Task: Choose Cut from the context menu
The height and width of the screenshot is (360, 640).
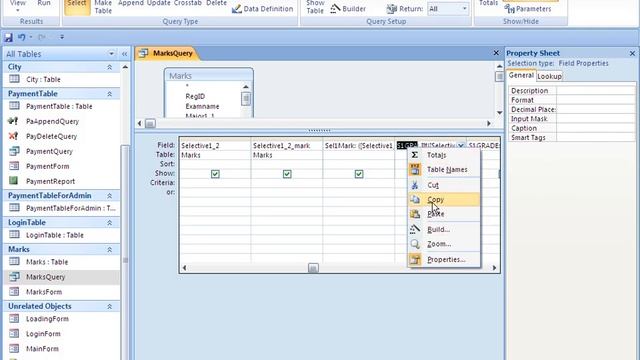Action: (444, 185)
